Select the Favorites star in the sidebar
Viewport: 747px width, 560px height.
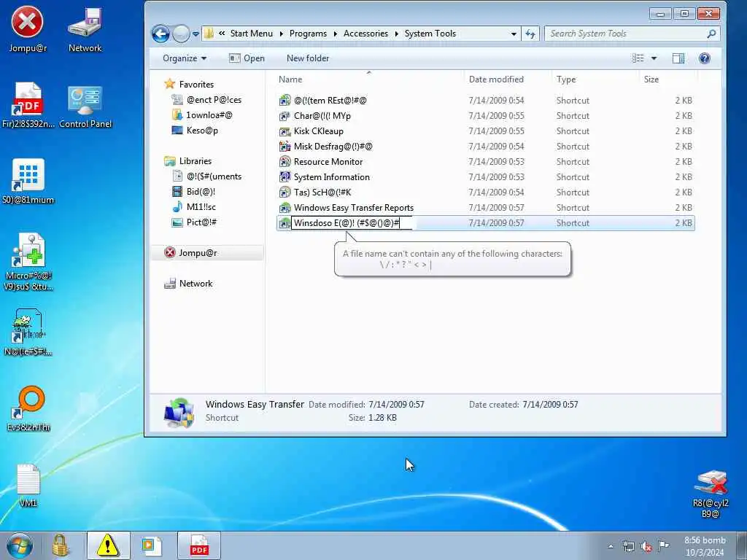pos(169,85)
